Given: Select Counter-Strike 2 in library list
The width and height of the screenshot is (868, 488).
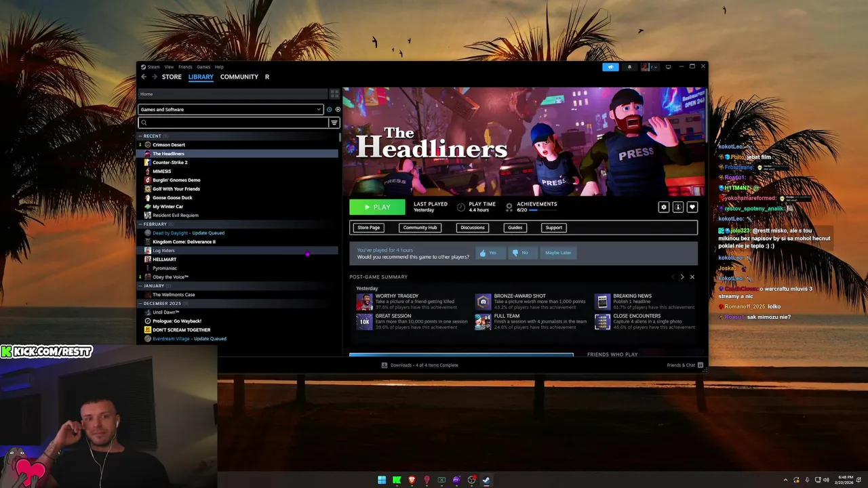Looking at the screenshot, I should [x=237, y=162].
